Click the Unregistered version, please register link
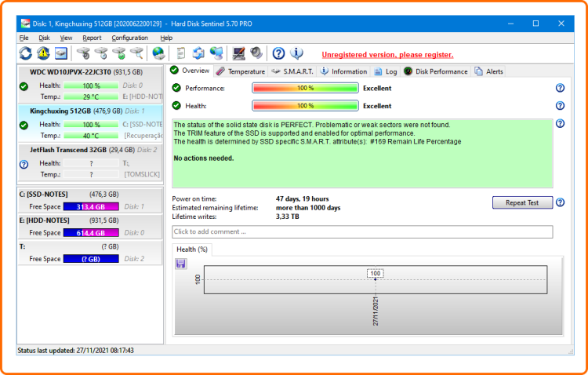The width and height of the screenshot is (588, 375). 387,55
